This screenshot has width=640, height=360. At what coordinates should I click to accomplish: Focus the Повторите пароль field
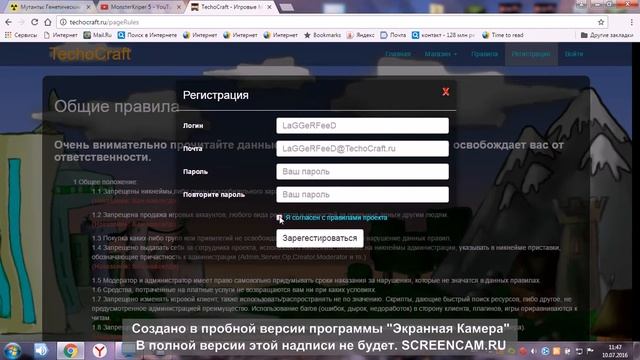tap(362, 195)
